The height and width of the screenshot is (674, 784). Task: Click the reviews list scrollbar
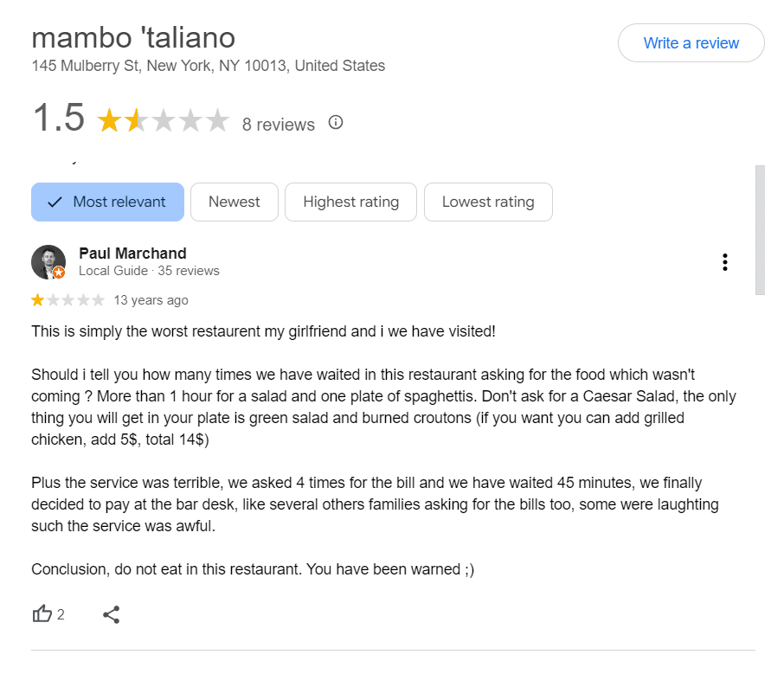click(x=760, y=230)
